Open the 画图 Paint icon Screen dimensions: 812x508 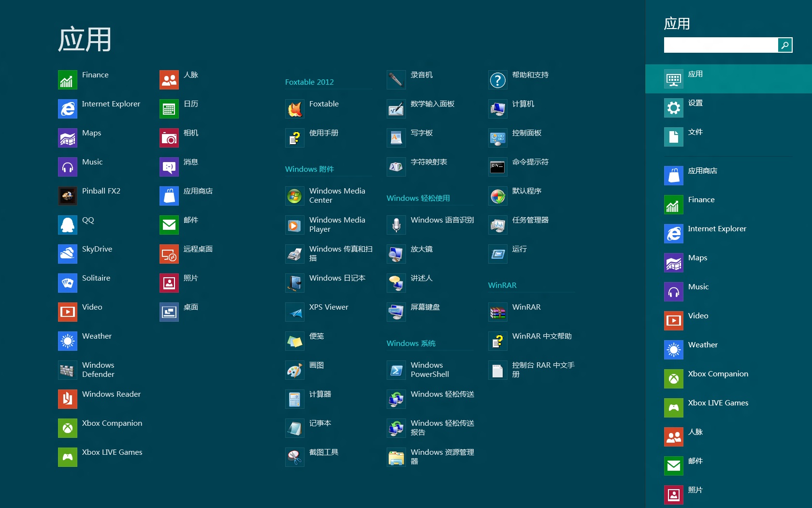pyautogui.click(x=295, y=370)
